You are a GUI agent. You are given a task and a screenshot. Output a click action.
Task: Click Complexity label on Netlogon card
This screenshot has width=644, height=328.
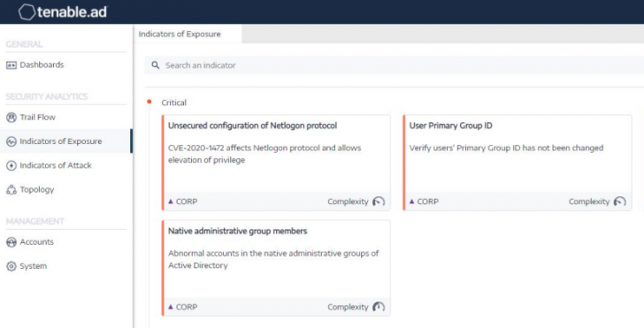(348, 202)
